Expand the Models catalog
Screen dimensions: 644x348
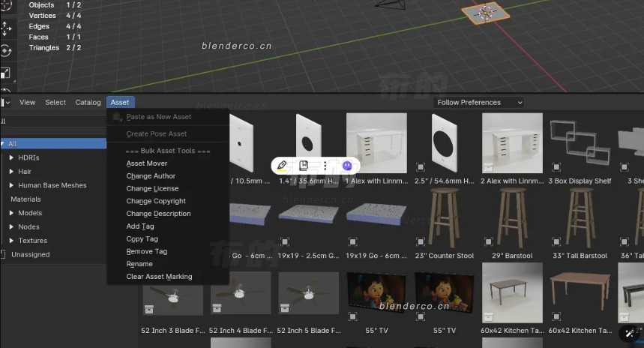click(x=11, y=213)
